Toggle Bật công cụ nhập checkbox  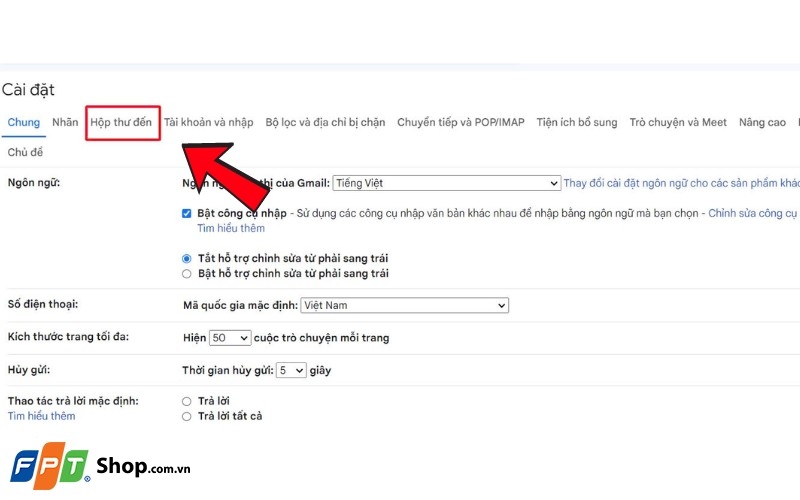(x=187, y=213)
